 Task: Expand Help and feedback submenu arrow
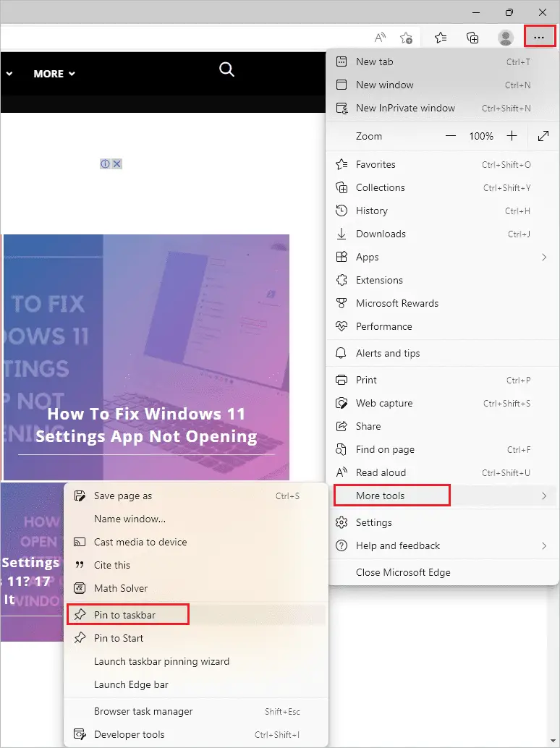click(544, 545)
